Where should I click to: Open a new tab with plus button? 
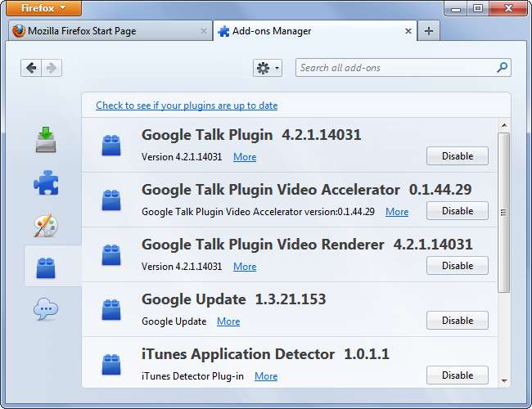pos(429,31)
